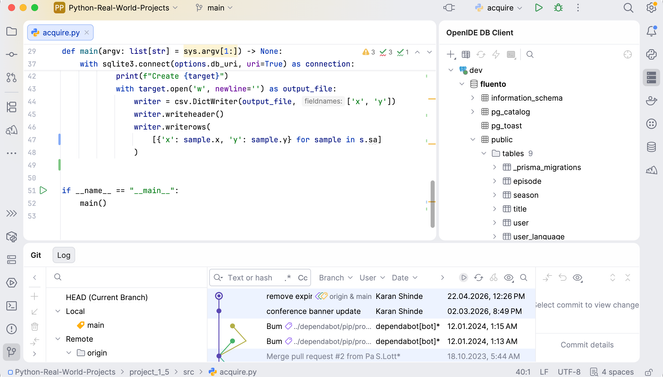Open more run actions menu

(x=578, y=8)
